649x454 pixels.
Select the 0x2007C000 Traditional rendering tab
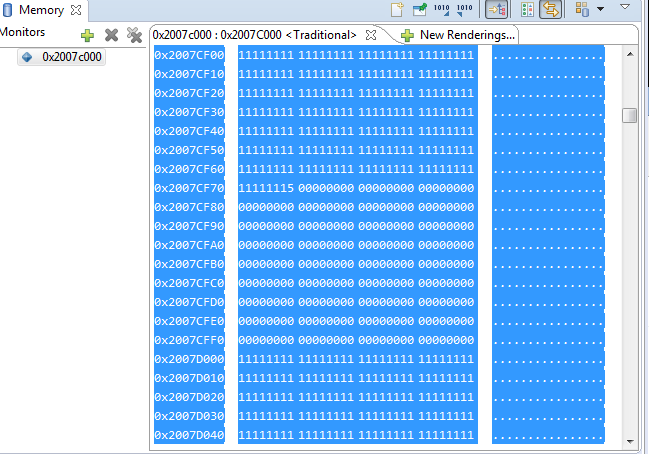pos(254,35)
